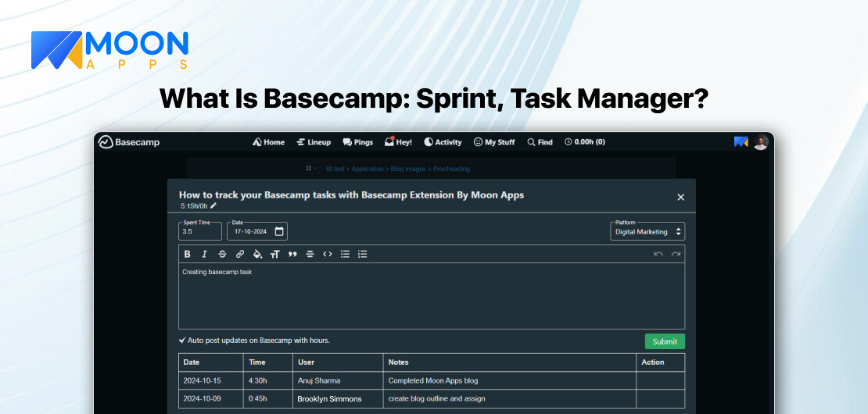This screenshot has width=868, height=414.
Task: Click the green Submit button
Action: 665,341
